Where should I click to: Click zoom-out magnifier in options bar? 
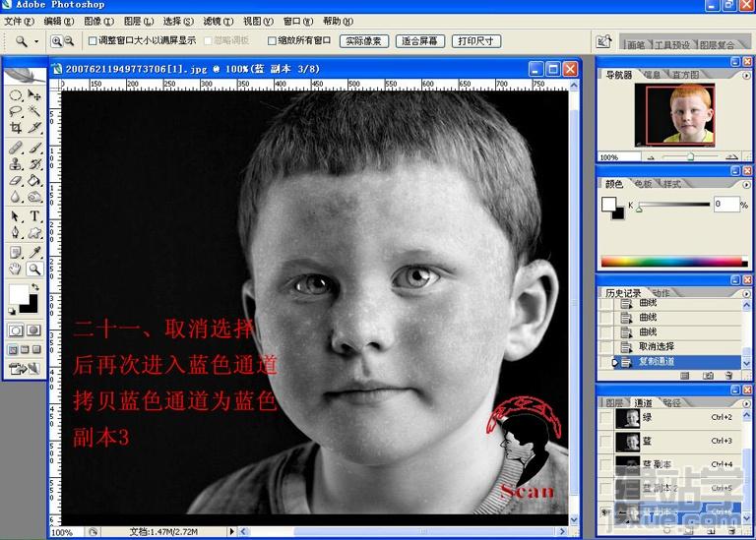point(69,41)
